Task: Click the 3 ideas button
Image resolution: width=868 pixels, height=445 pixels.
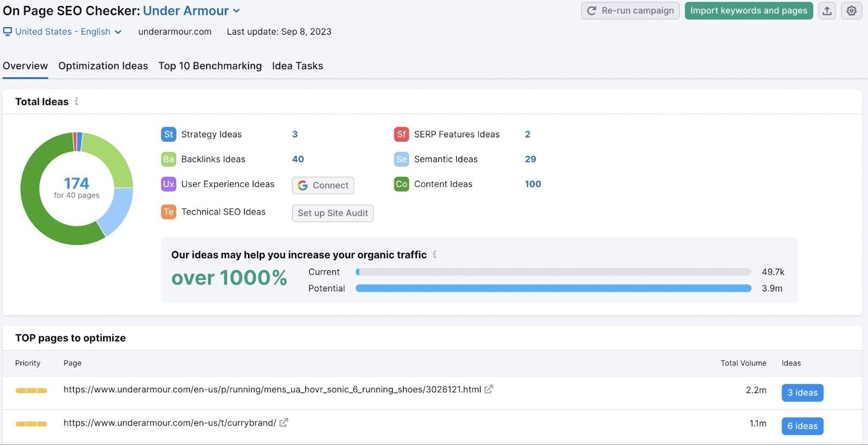Action: pyautogui.click(x=802, y=393)
